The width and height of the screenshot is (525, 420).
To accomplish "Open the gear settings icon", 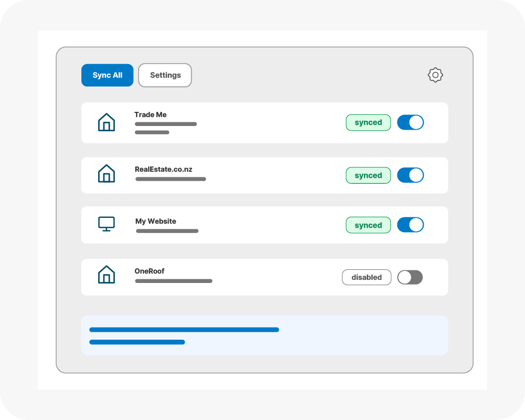I will (x=435, y=75).
